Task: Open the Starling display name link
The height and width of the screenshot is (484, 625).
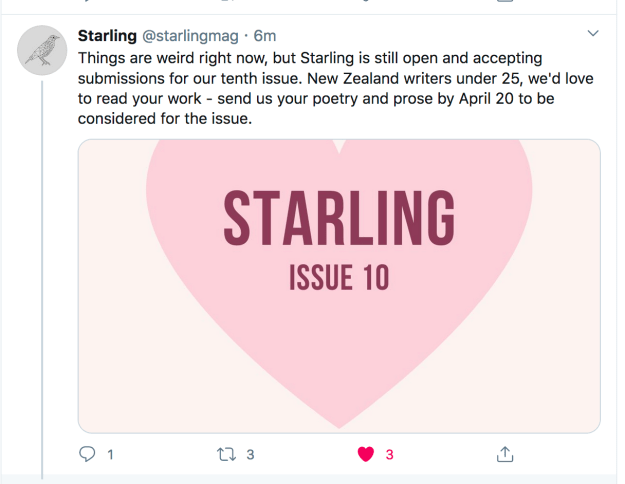Action: click(x=107, y=35)
